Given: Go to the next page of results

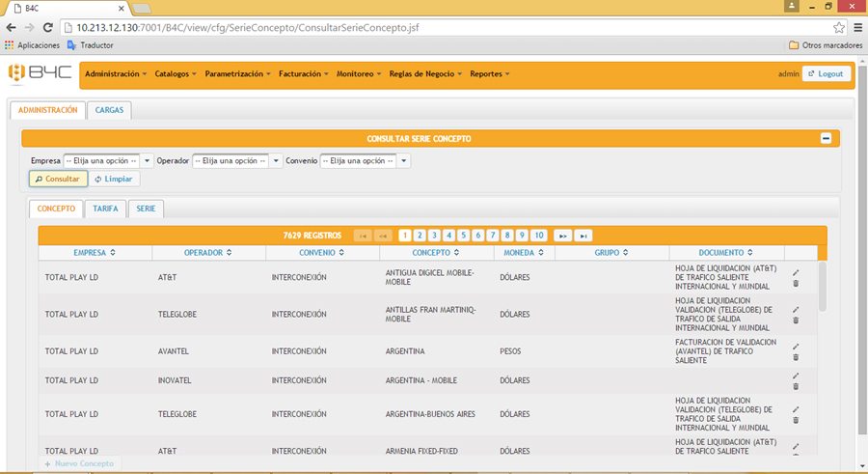Looking at the screenshot, I should tap(563, 236).
